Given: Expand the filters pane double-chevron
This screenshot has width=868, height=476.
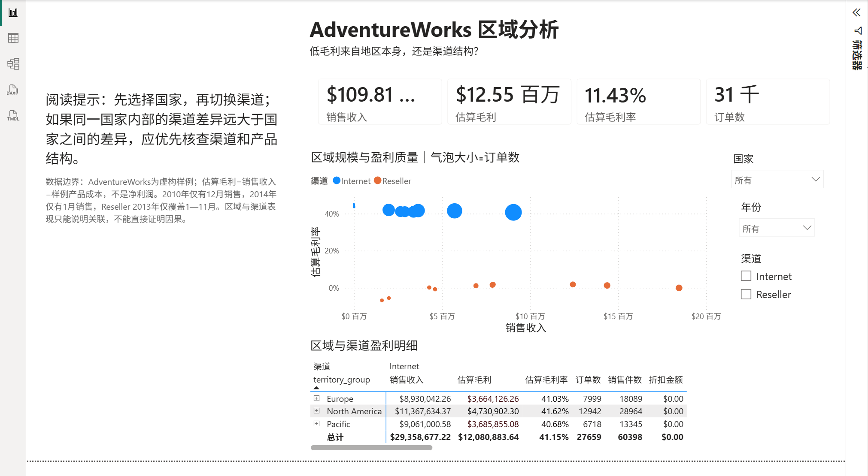Looking at the screenshot, I should (856, 12).
